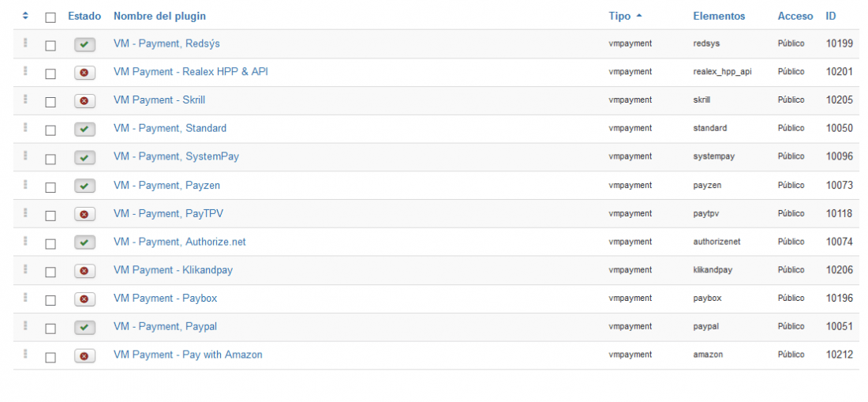Image resolution: width=868 pixels, height=402 pixels.
Task: Disable the Payzen plugin status icon
Action: pyautogui.click(x=84, y=186)
